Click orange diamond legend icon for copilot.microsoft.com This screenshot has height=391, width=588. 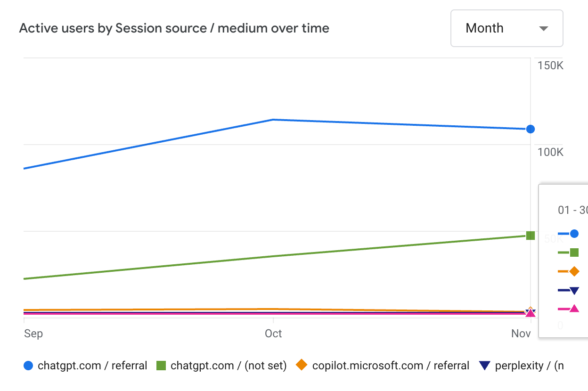point(302,365)
